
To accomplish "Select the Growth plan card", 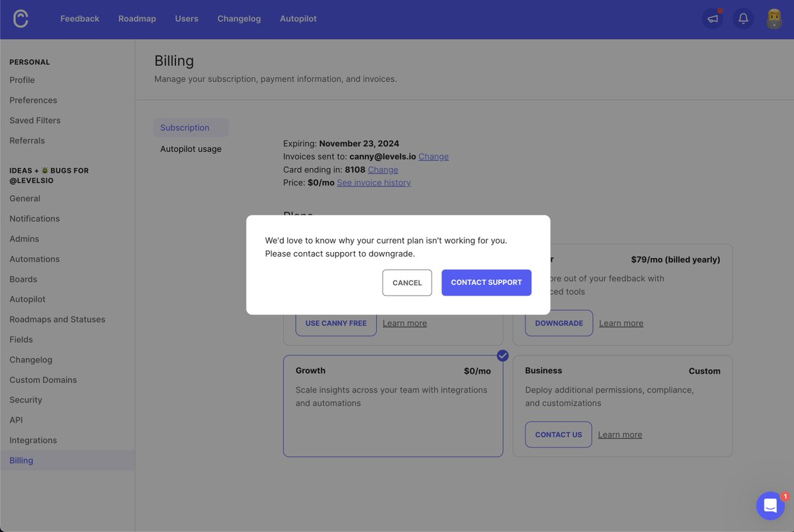I will [393, 406].
